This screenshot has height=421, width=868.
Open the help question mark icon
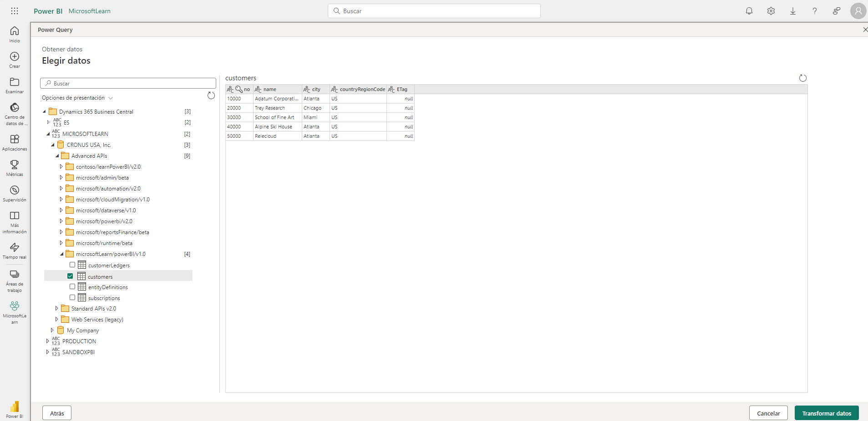click(x=815, y=11)
